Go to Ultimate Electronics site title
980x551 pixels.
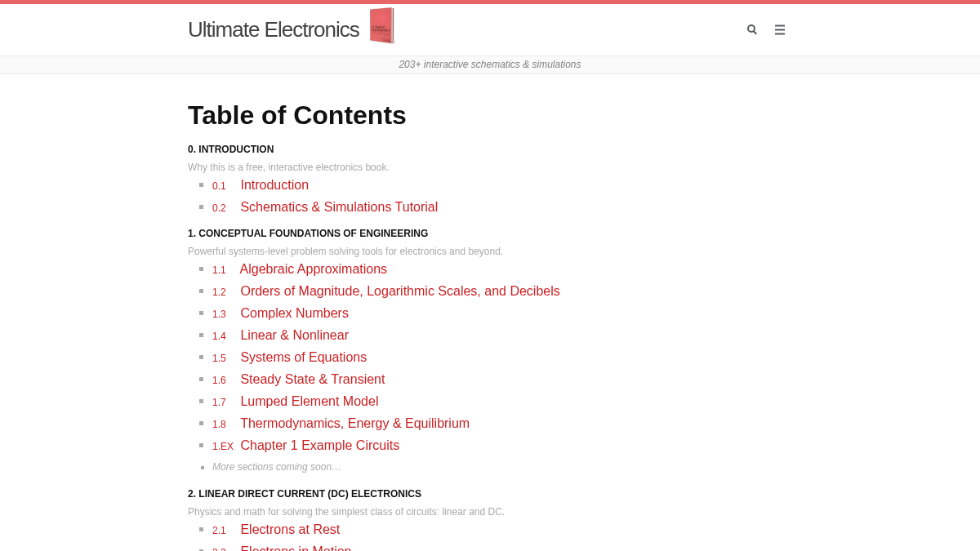(274, 29)
